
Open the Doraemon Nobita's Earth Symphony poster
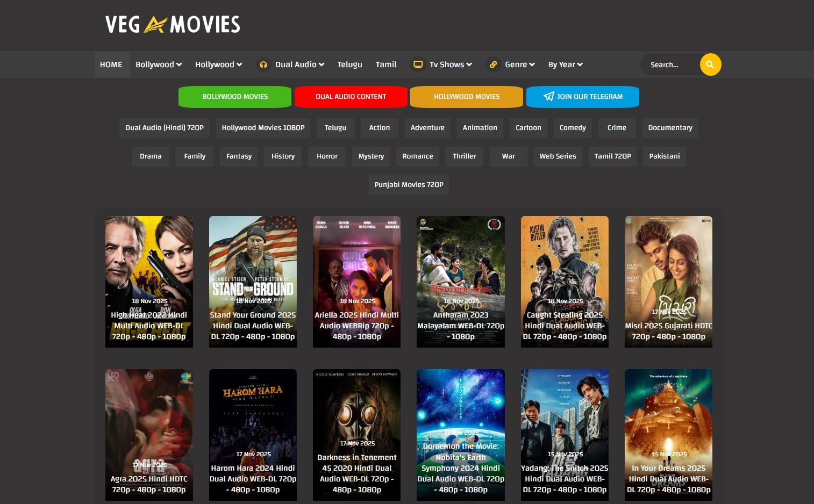461,435
